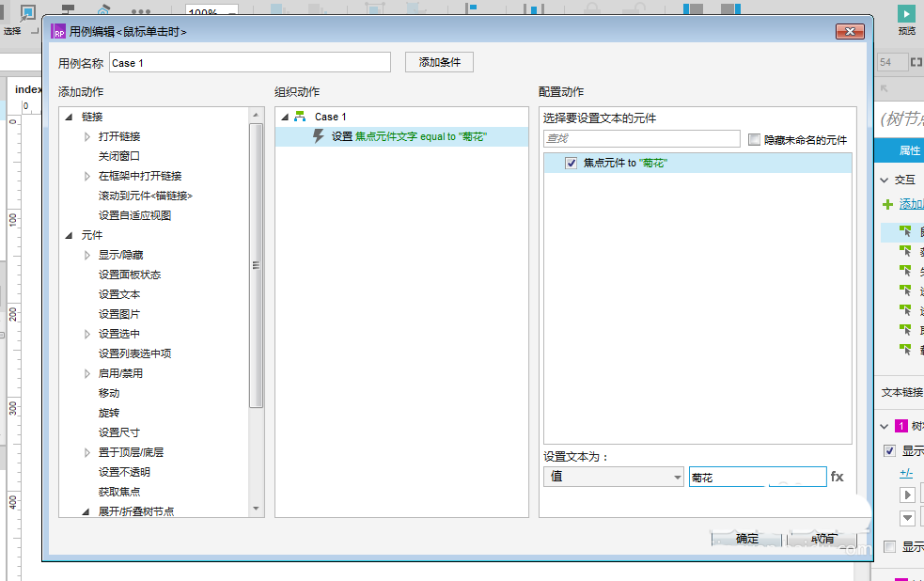Click the fx formula button

(x=837, y=476)
